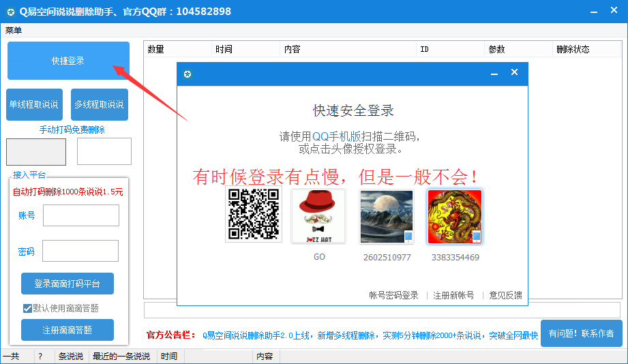Click 最近的一条说说 in status bar

[x=121, y=357]
